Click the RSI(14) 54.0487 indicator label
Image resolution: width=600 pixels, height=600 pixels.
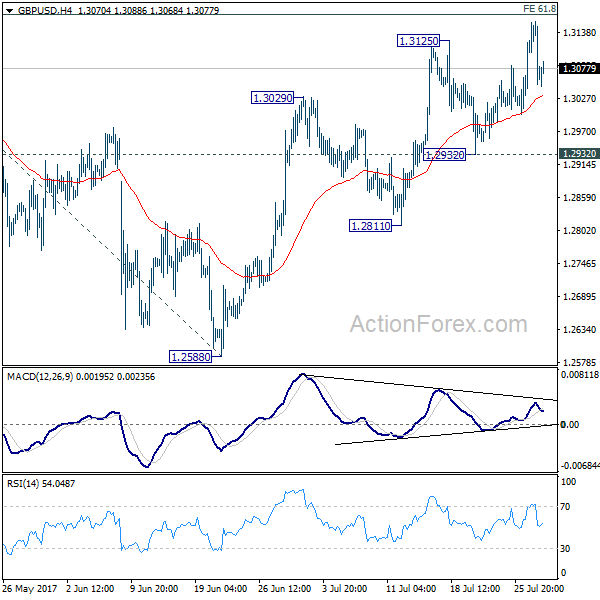(41, 484)
